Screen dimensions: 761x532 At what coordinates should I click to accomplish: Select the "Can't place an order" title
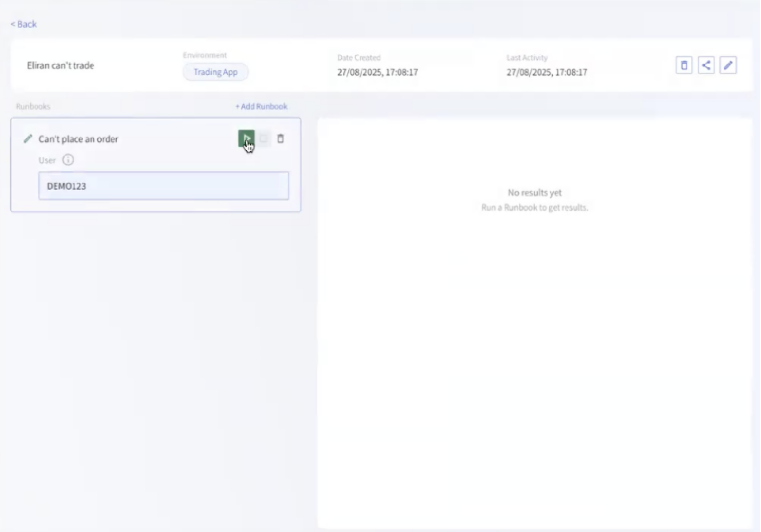78,139
